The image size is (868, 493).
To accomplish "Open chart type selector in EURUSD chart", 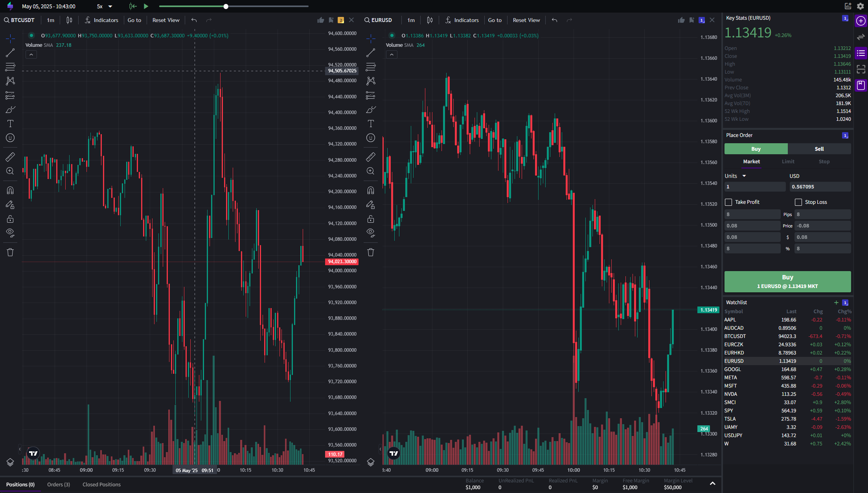I will (x=430, y=20).
